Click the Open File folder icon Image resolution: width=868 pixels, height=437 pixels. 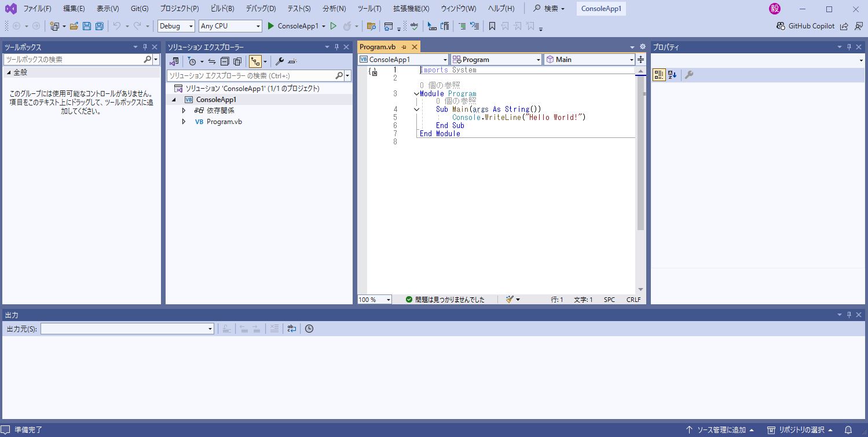(74, 26)
